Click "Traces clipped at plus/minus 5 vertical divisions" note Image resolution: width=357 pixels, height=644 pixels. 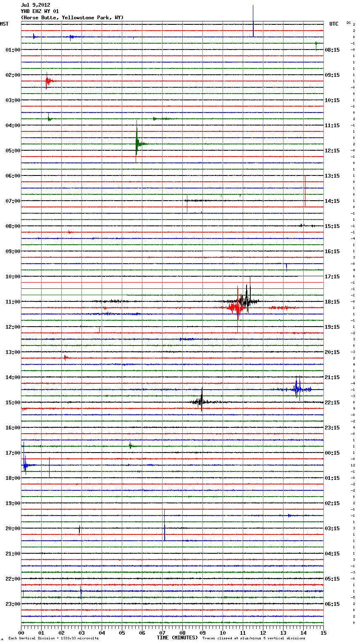[x=254, y=638]
